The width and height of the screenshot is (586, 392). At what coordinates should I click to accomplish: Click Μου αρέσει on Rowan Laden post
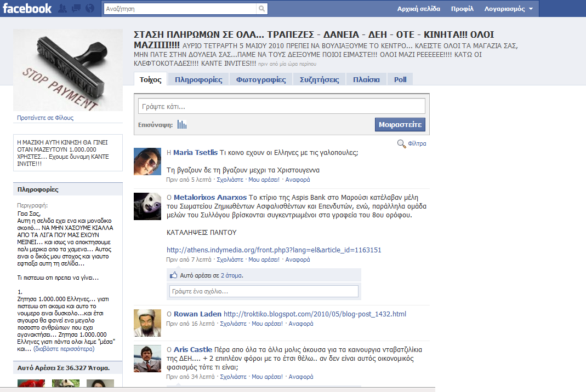267,324
